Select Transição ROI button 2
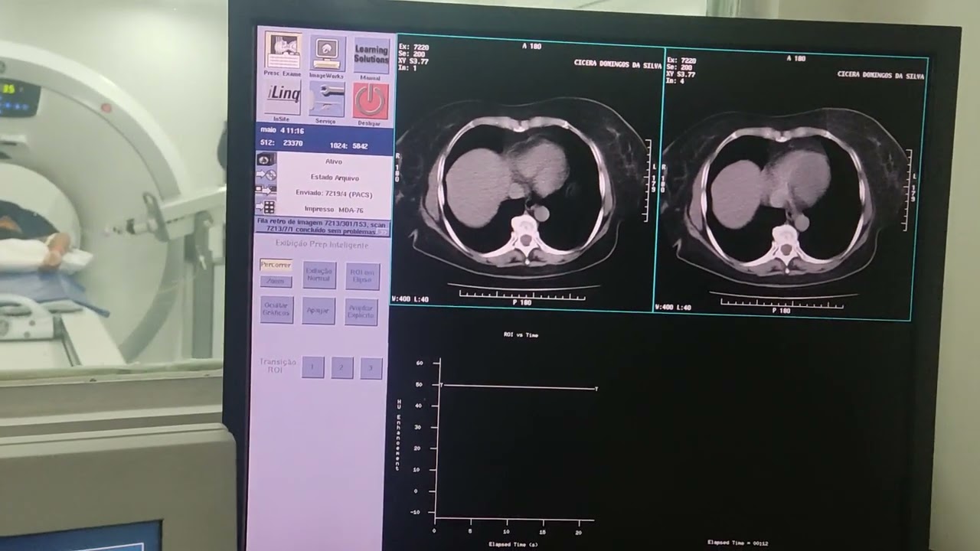The height and width of the screenshot is (551, 980). tap(341, 368)
